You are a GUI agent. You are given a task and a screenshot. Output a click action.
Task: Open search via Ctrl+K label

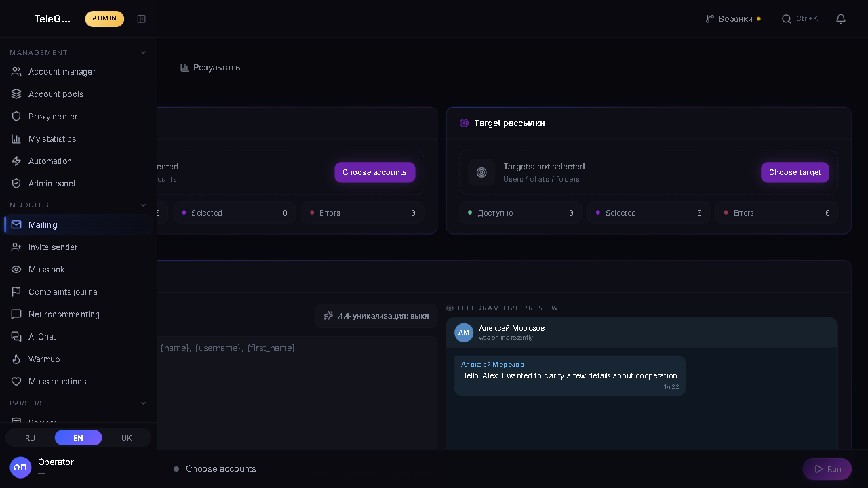click(807, 19)
